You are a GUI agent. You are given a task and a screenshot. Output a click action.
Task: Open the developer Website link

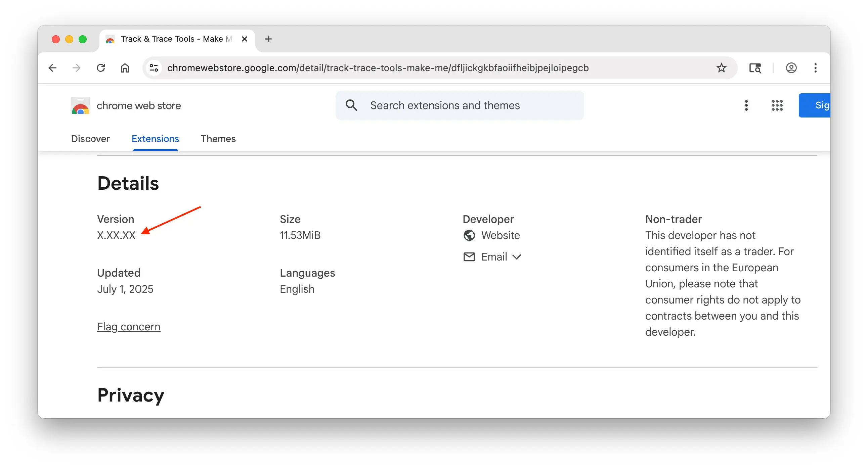(501, 235)
